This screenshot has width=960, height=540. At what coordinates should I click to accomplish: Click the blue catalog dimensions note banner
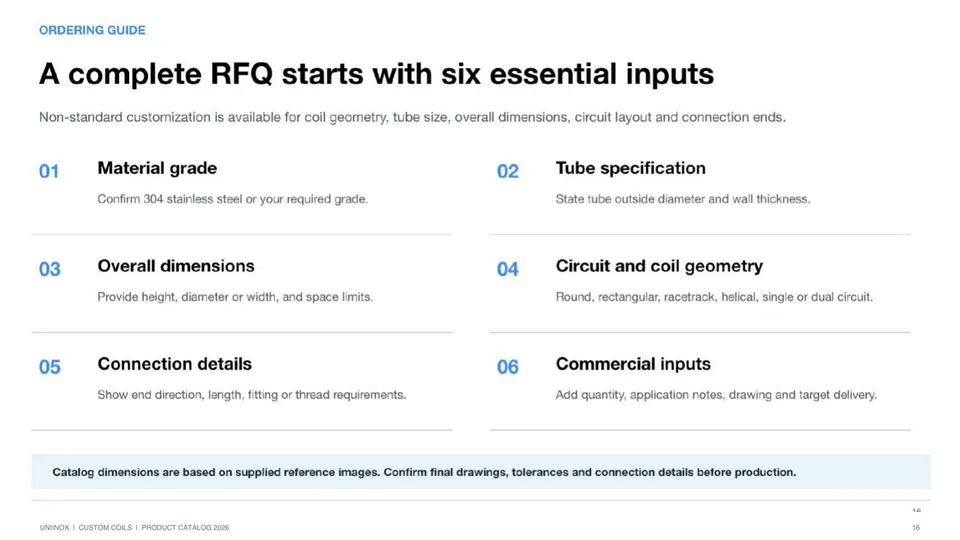click(x=481, y=472)
